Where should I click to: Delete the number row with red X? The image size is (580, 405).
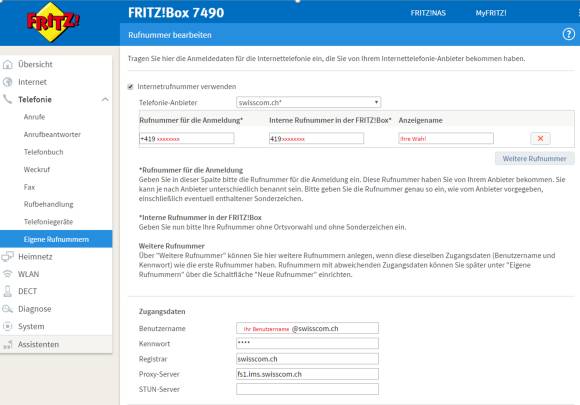click(540, 138)
